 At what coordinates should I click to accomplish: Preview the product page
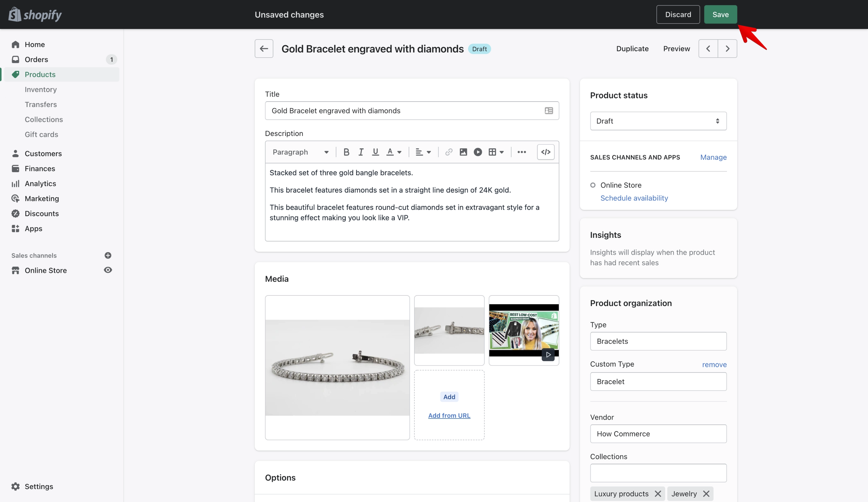tap(677, 49)
